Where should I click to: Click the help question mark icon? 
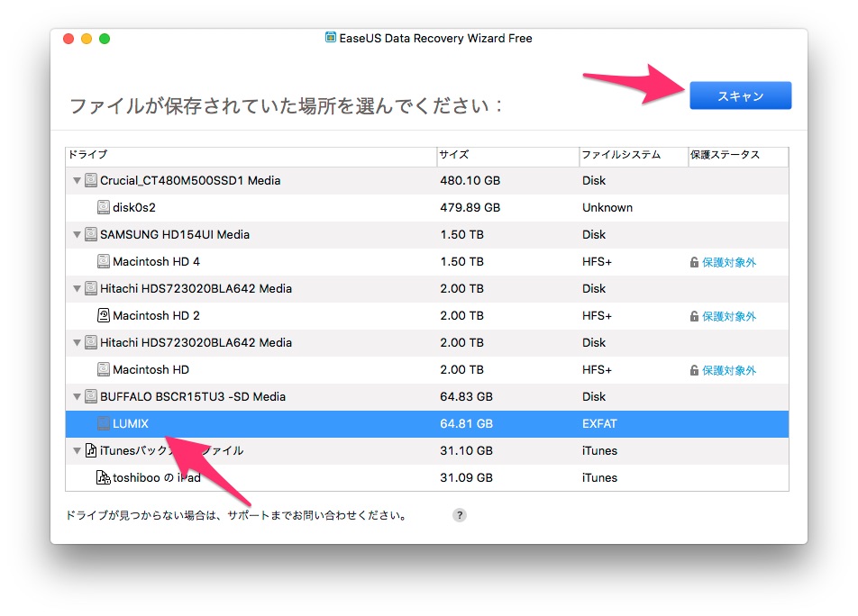pos(460,515)
